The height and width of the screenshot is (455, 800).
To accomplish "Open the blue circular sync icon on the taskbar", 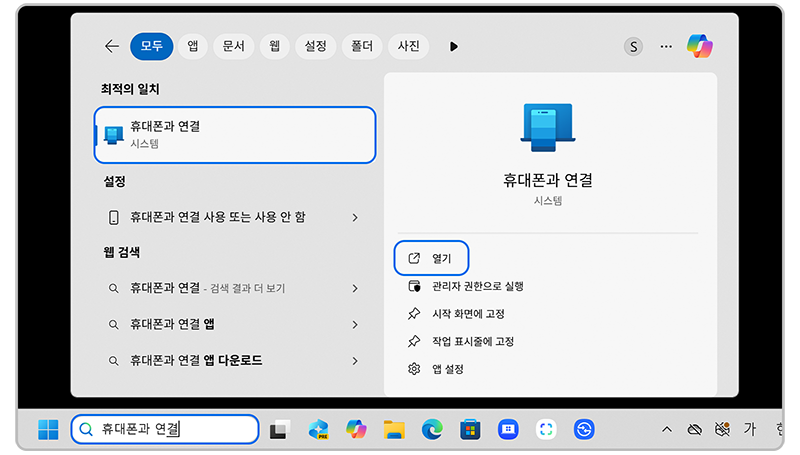I will (584, 429).
